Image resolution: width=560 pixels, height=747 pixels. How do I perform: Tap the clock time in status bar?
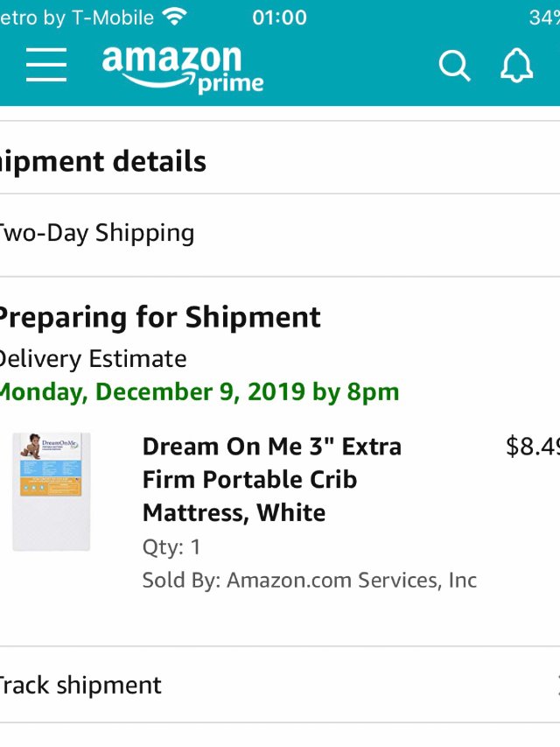[x=279, y=17]
